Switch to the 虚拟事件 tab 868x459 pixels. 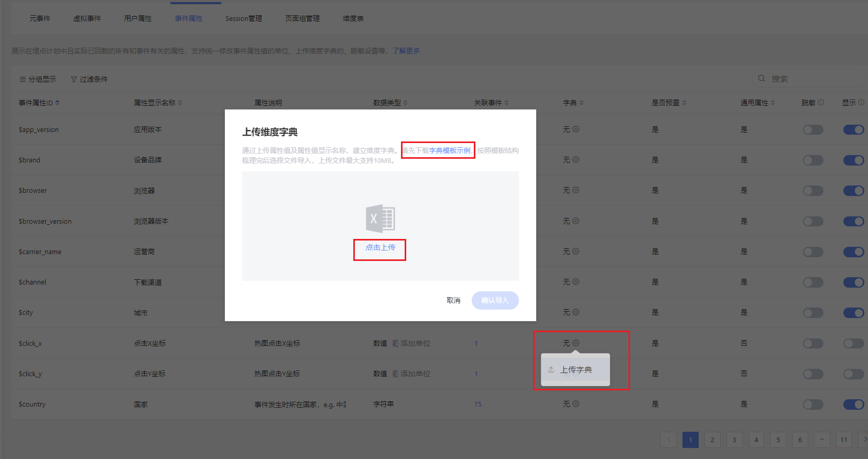pos(87,18)
